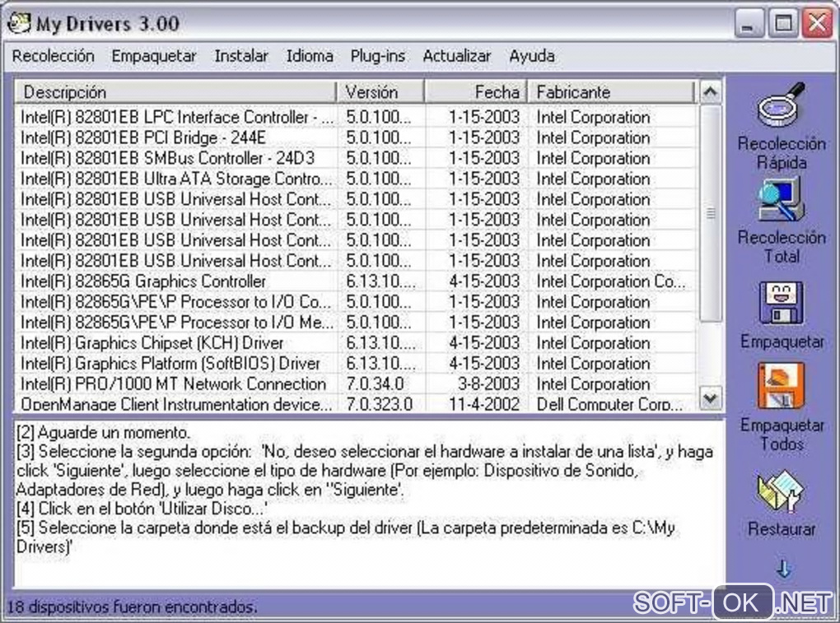The width and height of the screenshot is (840, 623).
Task: Click the driver list scroll down arrow
Action: pos(711,398)
